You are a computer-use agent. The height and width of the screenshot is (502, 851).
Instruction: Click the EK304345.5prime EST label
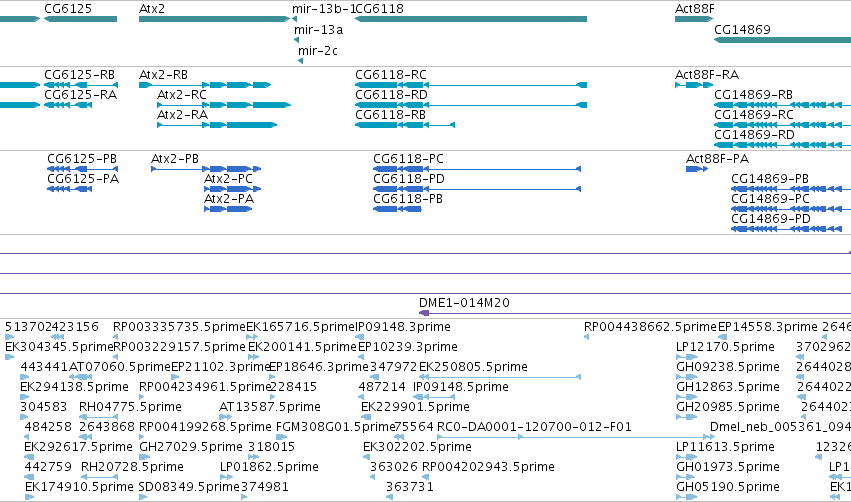(59, 346)
